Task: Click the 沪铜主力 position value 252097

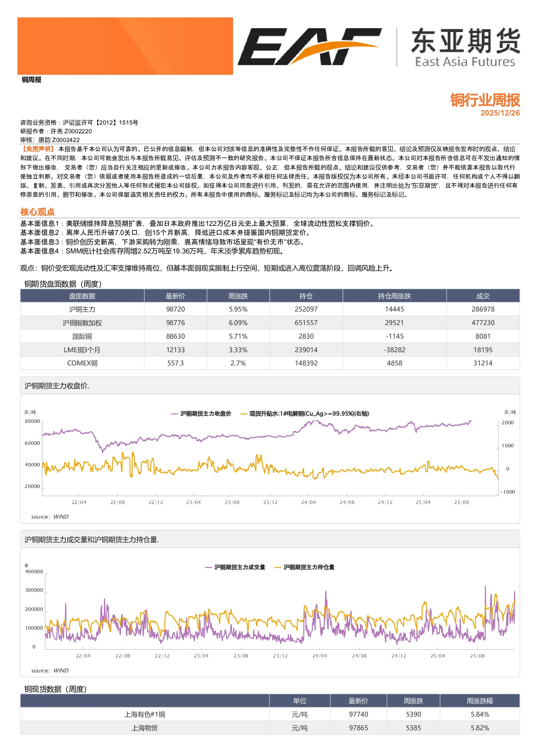Action: coord(306,309)
